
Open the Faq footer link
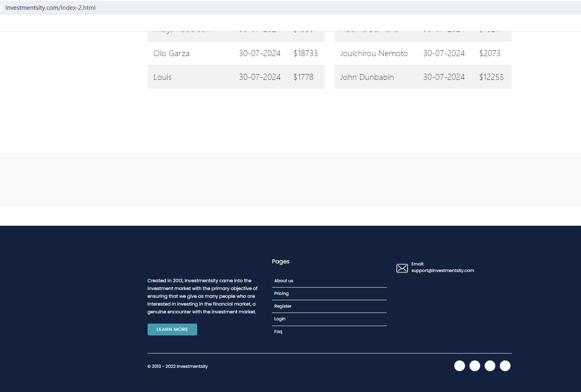coord(278,331)
